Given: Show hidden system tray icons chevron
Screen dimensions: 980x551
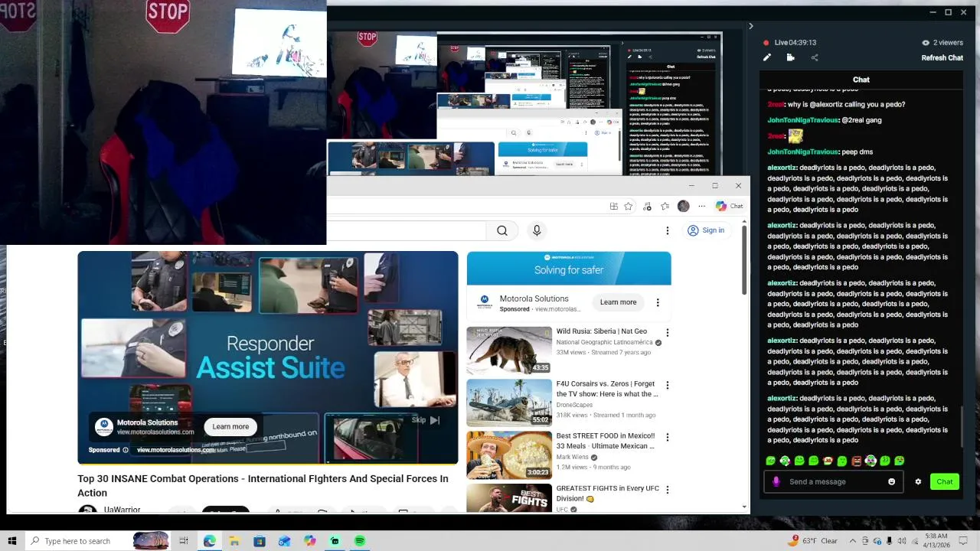Looking at the screenshot, I should 853,541.
